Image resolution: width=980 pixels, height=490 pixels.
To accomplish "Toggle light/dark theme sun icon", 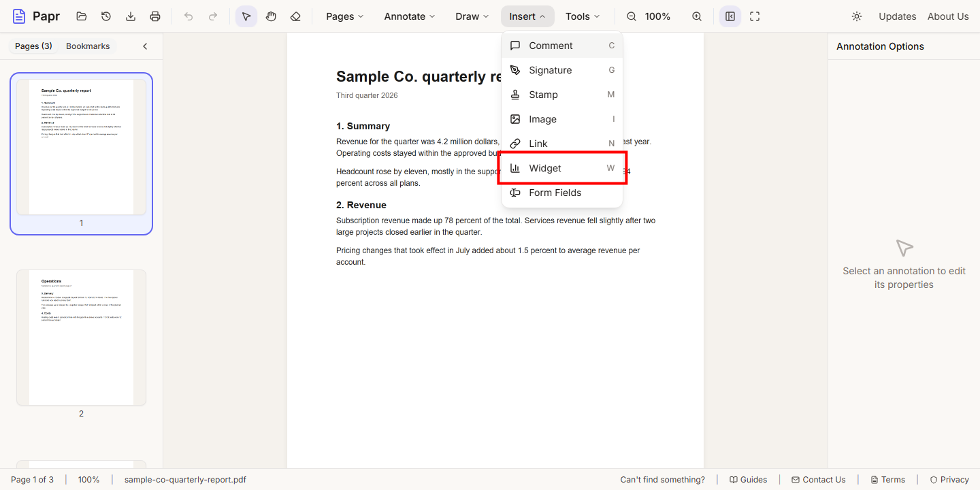I will [x=857, y=16].
